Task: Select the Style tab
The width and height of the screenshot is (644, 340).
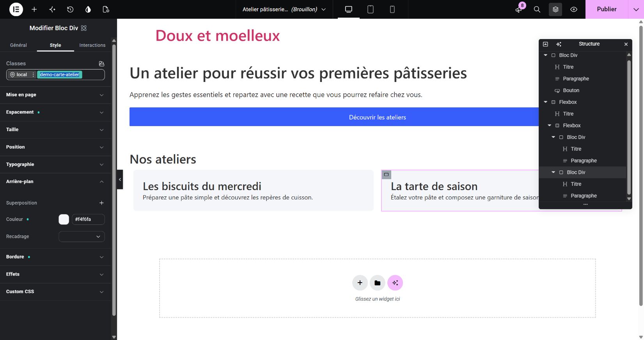Action: (x=55, y=45)
